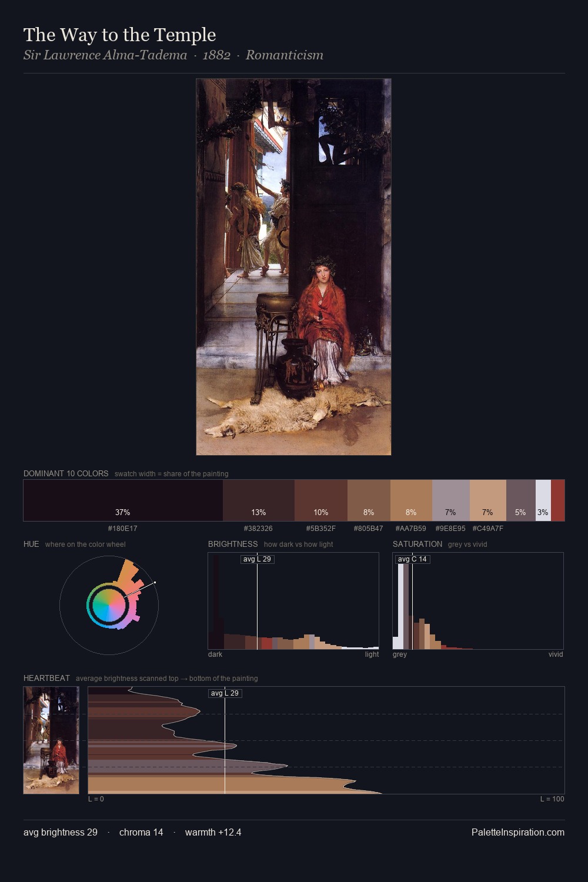Click the hex code #AA7B59
Viewport: 588px width, 882px height.
point(411,529)
